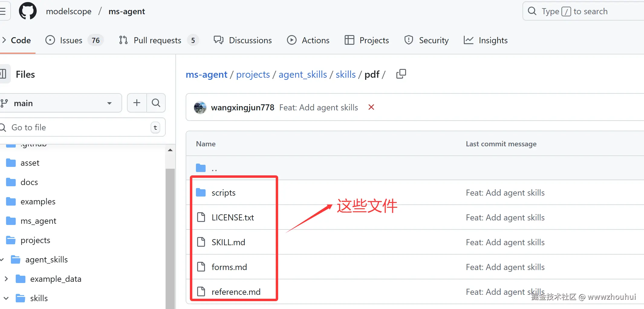Open the latest commit message link
644x309 pixels.
[319, 107]
